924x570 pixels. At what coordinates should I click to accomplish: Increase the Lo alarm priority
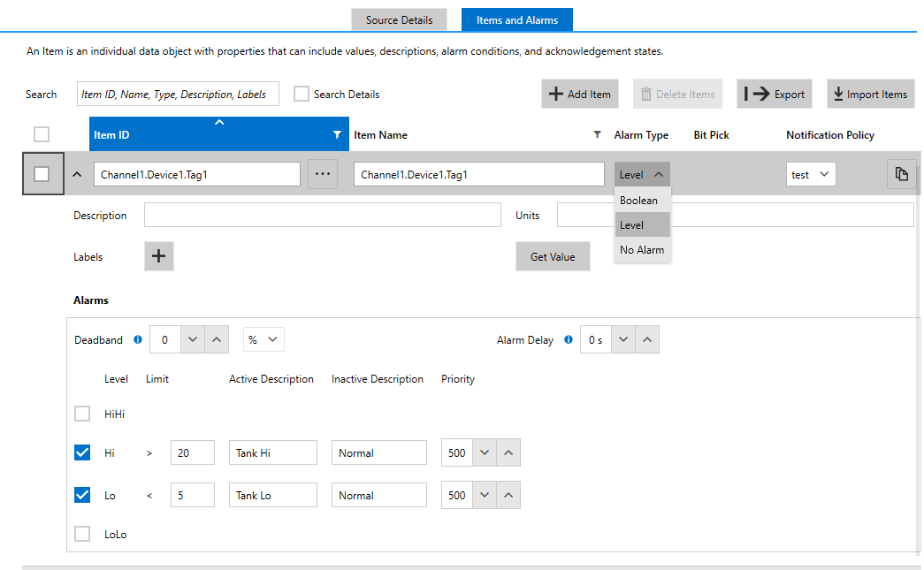click(x=508, y=495)
